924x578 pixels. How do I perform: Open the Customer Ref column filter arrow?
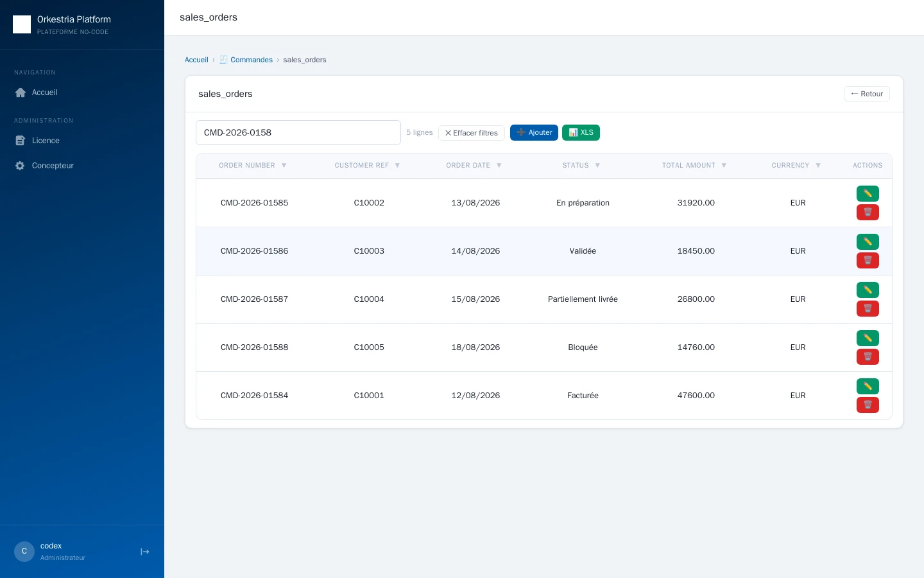click(397, 166)
